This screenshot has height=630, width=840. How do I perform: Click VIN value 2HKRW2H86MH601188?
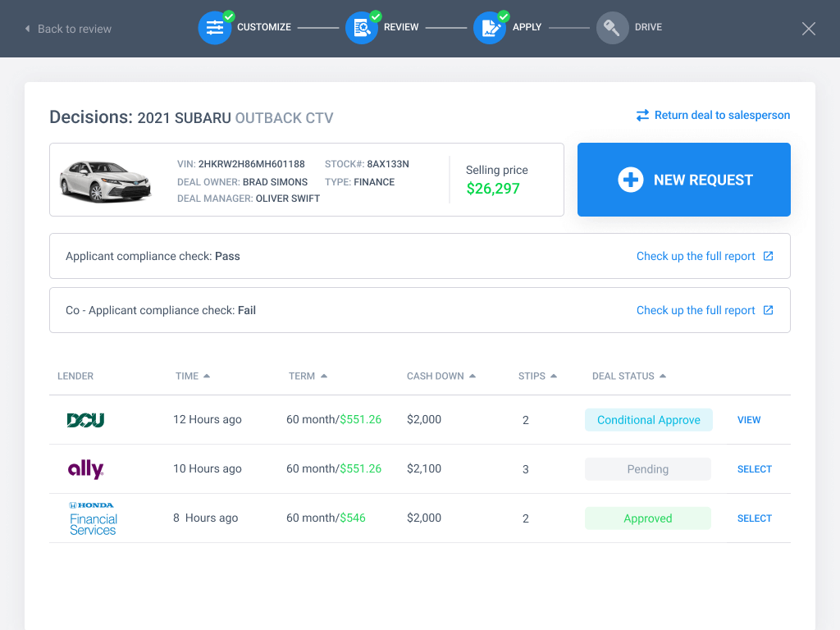pos(251,164)
